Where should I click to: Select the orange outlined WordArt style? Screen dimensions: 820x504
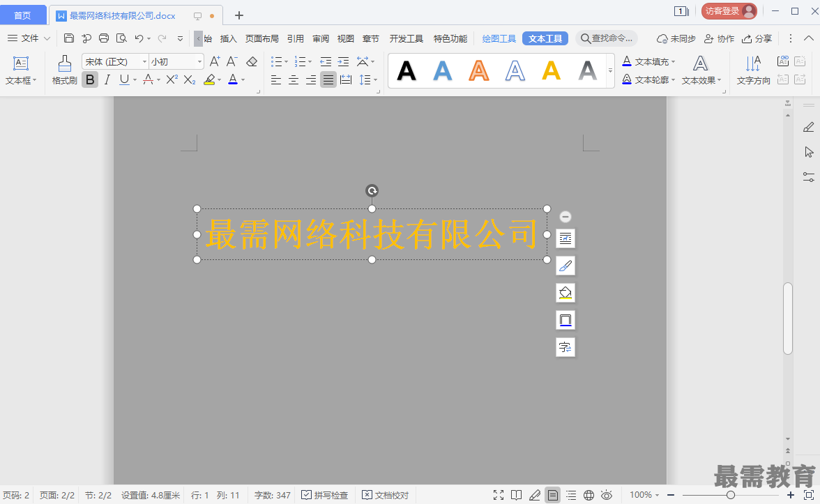pos(479,70)
